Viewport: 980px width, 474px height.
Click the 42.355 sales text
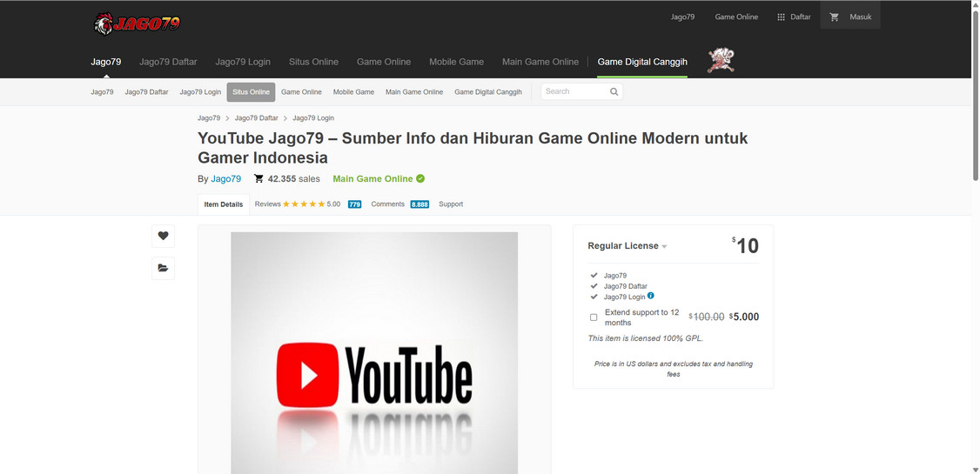coord(294,178)
